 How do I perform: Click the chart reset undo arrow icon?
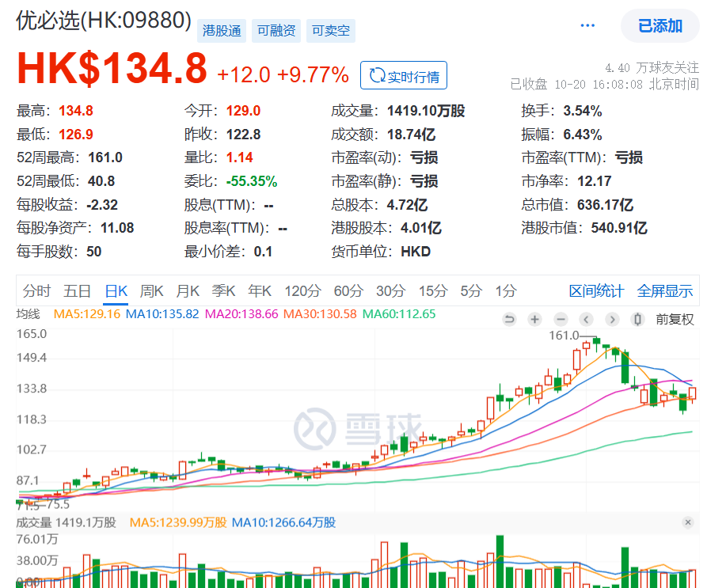509,320
